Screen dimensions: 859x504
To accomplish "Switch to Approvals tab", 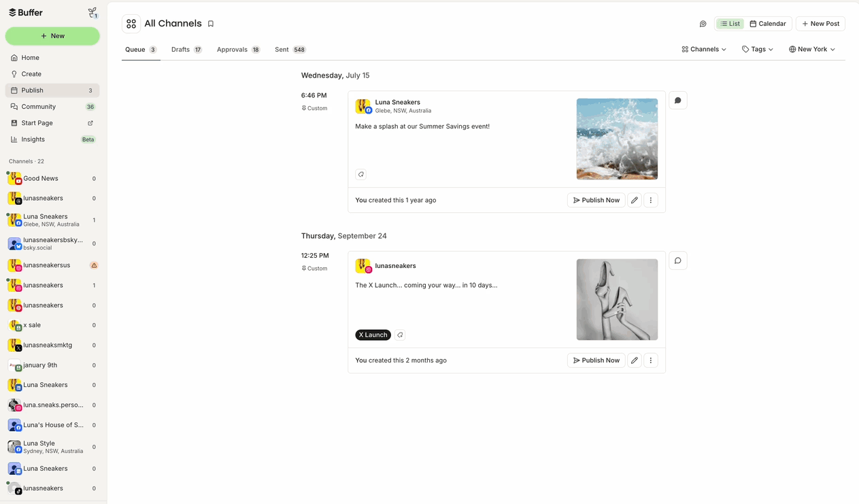I will coord(238,50).
